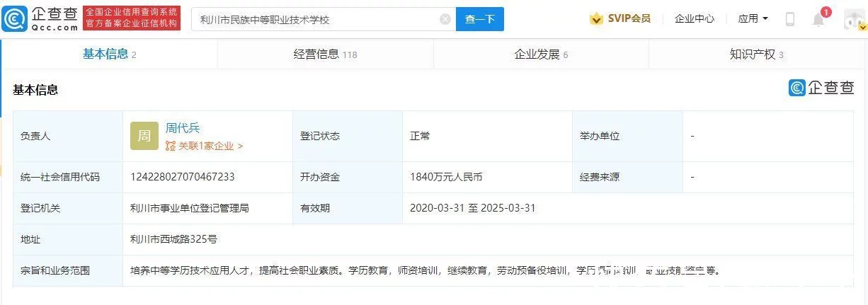This screenshot has width=868, height=305.
Task: Open the 经营信息 tab
Action: 325,54
